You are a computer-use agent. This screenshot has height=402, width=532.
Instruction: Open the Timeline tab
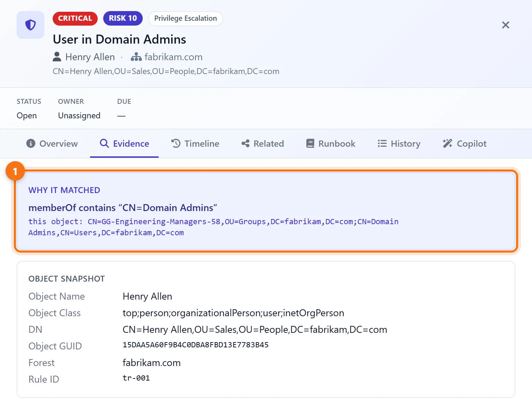coord(195,144)
